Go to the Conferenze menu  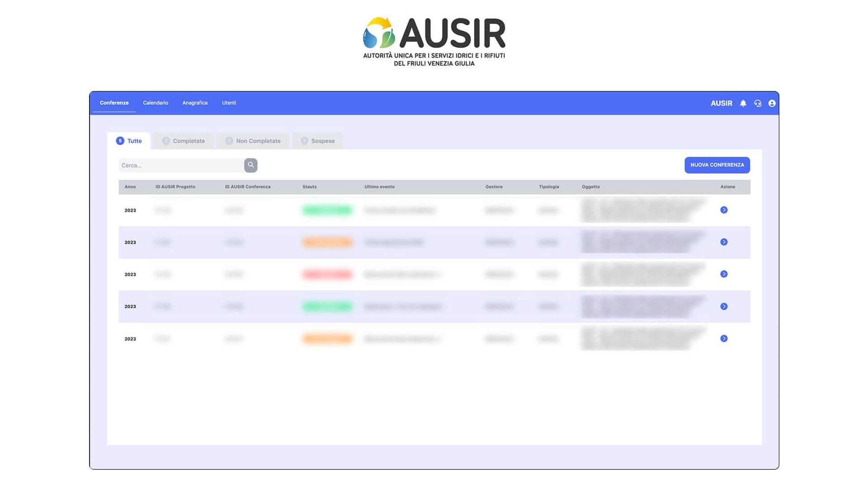point(114,103)
